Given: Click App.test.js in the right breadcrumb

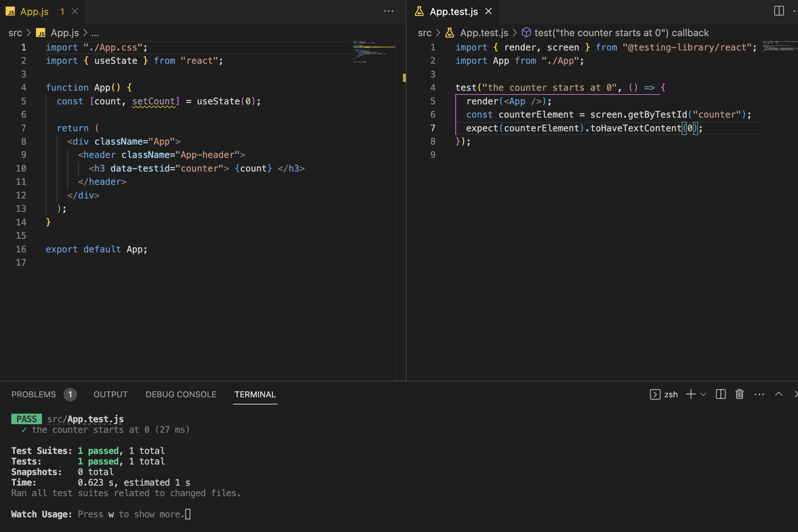Looking at the screenshot, I should point(484,33).
